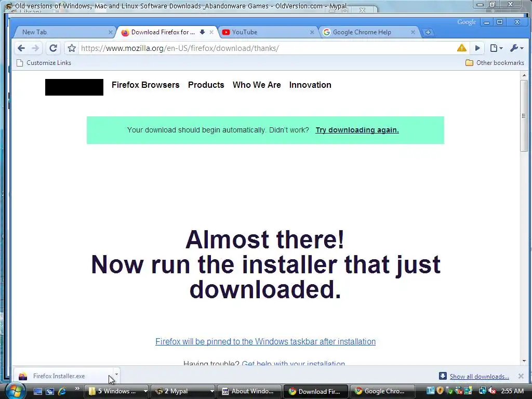
Task: Close the YouTube tab
Action: tap(312, 32)
